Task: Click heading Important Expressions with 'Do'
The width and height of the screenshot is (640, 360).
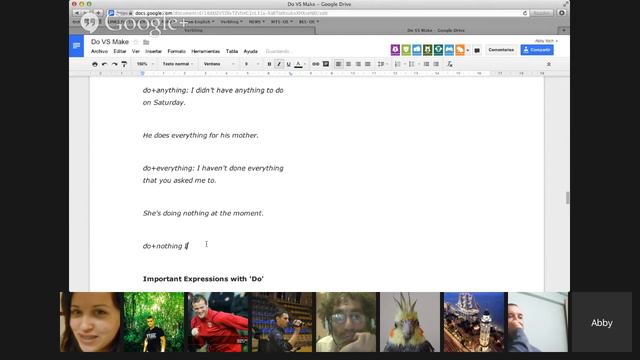Action: click(x=203, y=279)
